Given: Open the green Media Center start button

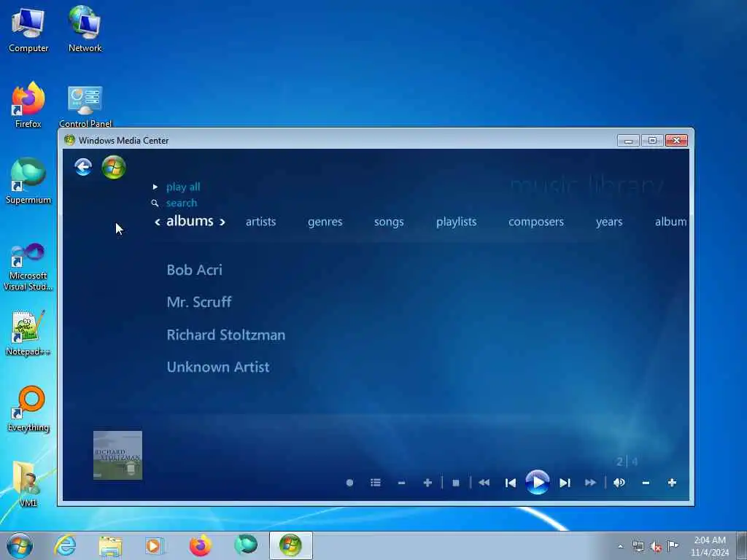Looking at the screenshot, I should (x=114, y=167).
